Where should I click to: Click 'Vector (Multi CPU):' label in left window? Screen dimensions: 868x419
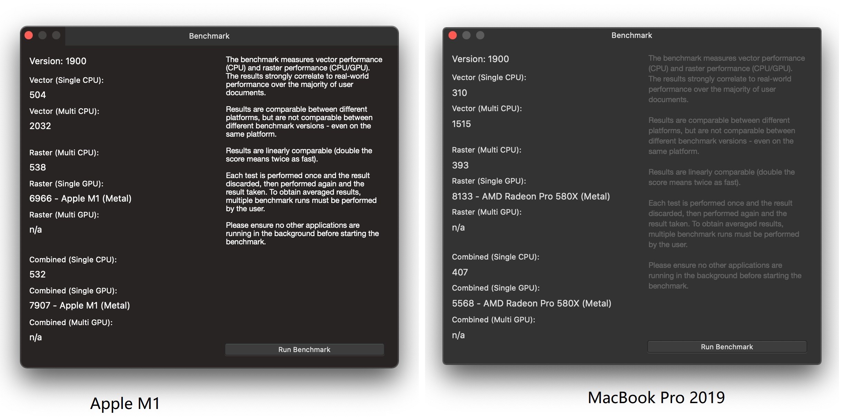[x=64, y=111]
